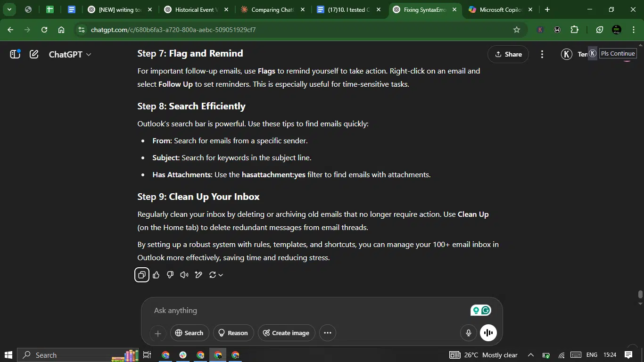Screen dimensions: 644x362
Task: Open the ChatGPT model selector dropdown
Action: (x=70, y=54)
